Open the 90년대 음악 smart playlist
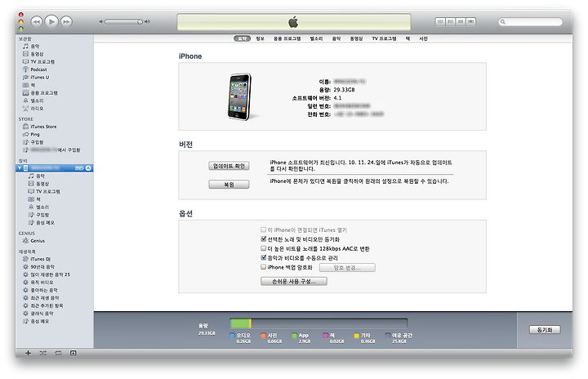Screen dimensions: 588x379 (x=38, y=267)
